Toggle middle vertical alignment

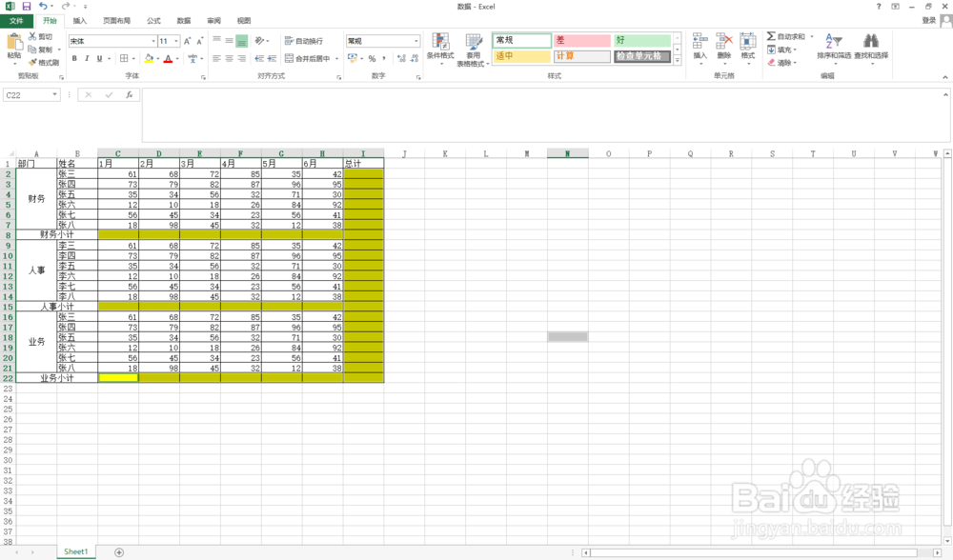tap(229, 40)
